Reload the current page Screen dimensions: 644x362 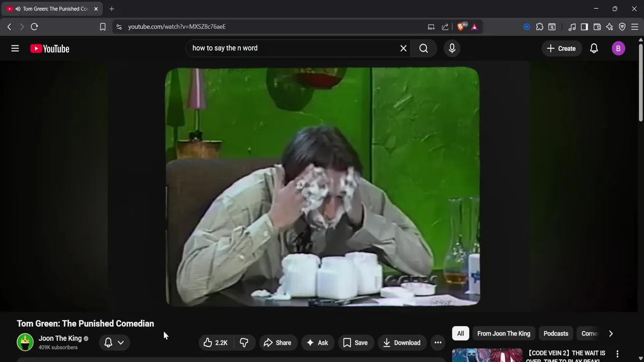tap(34, 27)
